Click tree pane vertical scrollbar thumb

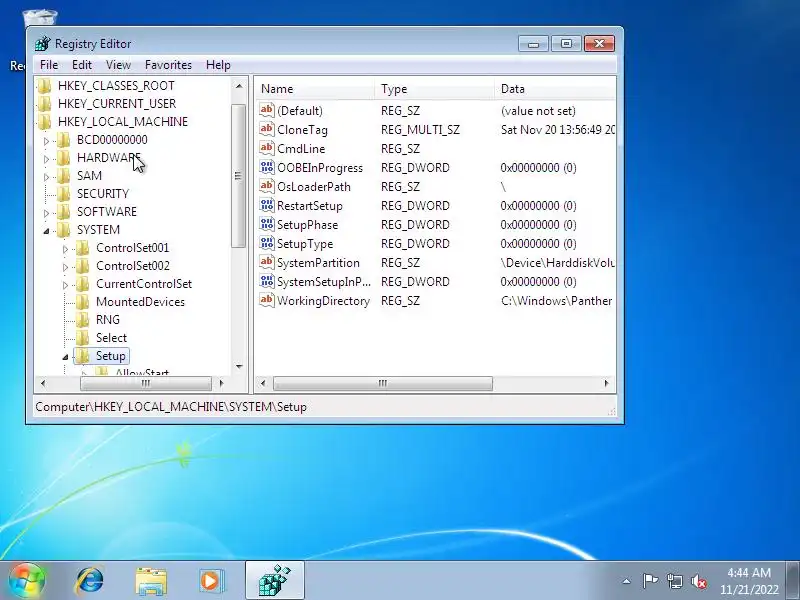(x=238, y=176)
